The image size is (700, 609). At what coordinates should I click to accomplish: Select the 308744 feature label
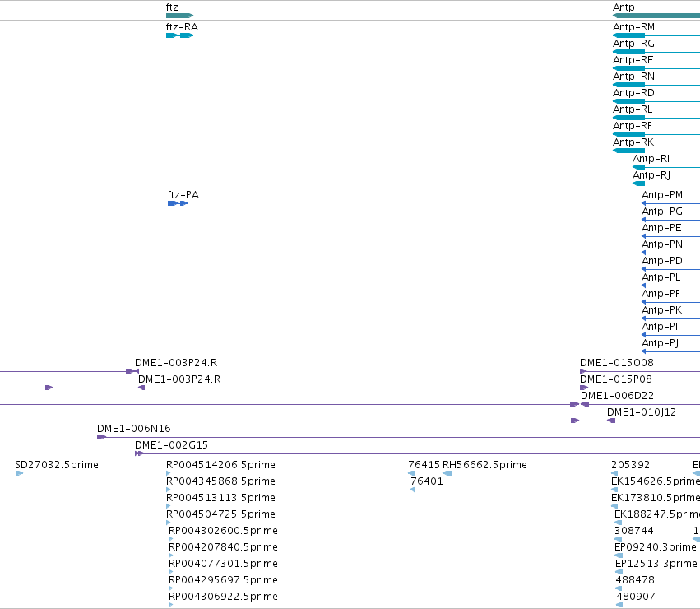(x=634, y=531)
